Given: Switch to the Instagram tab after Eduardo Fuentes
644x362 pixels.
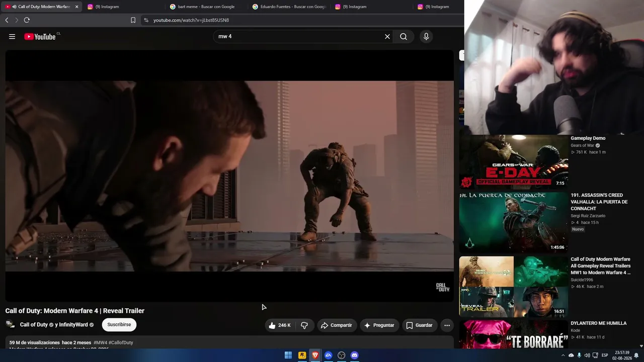Looking at the screenshot, I should click(371, 7).
